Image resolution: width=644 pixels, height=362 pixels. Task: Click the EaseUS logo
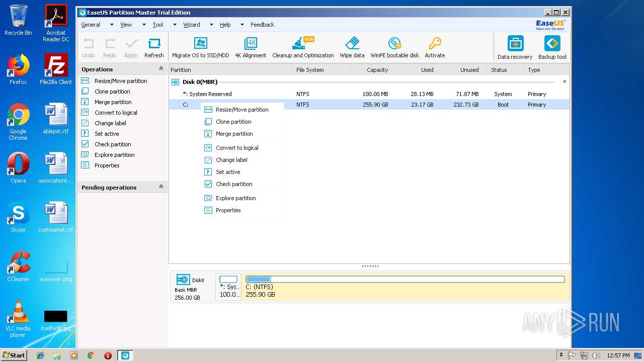(550, 25)
